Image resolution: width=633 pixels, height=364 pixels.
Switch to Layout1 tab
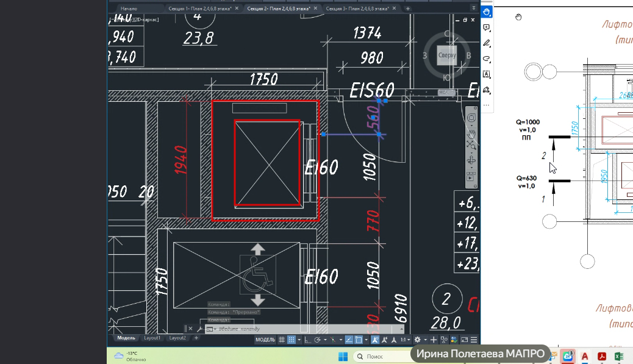click(x=152, y=338)
